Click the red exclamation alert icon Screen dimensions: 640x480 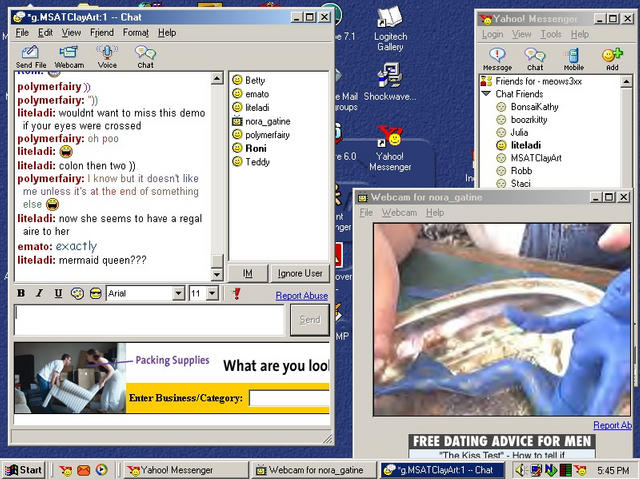pos(236,293)
